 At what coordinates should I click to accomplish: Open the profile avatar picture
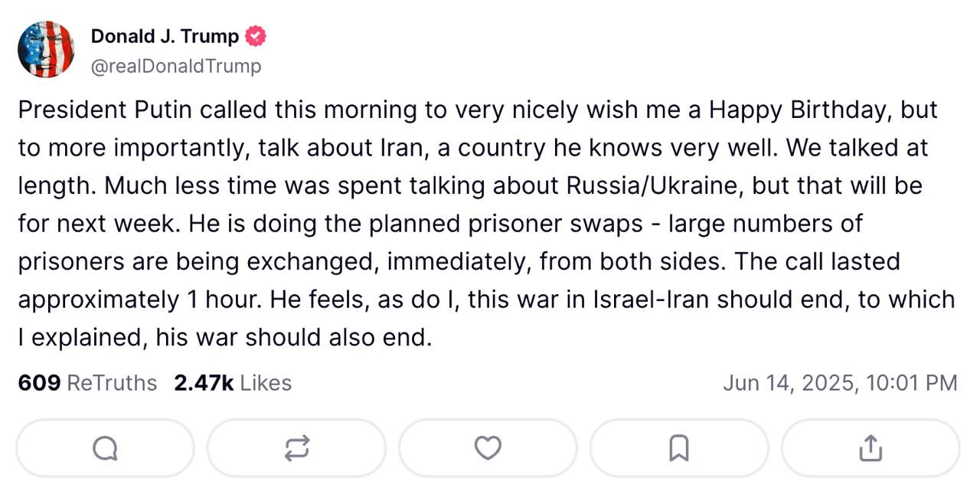click(46, 50)
